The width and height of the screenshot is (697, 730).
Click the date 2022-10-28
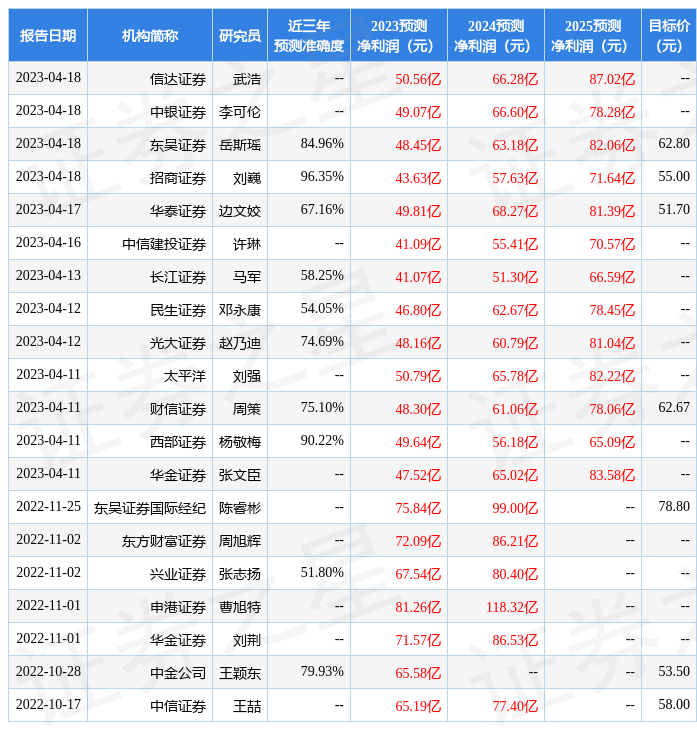(48, 672)
